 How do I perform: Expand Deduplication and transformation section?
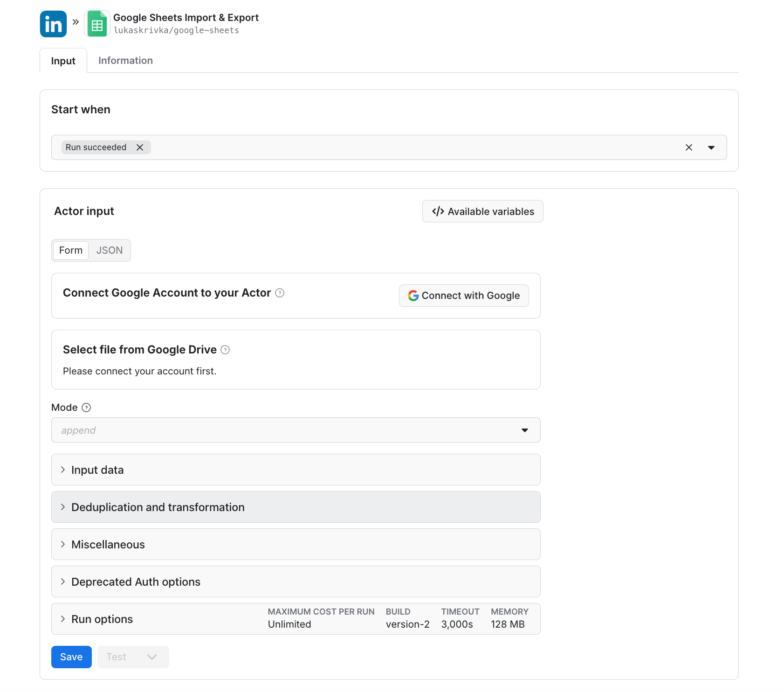(296, 507)
